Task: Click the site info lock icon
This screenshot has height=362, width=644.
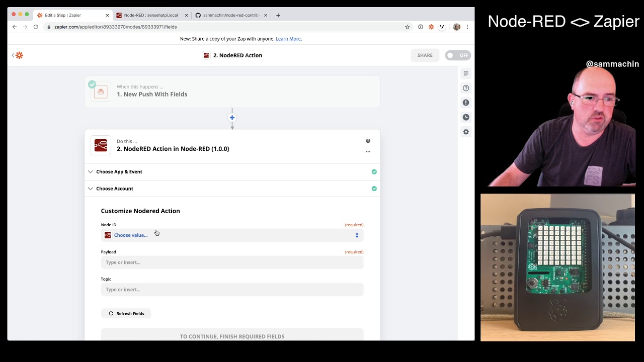Action: coord(49,27)
